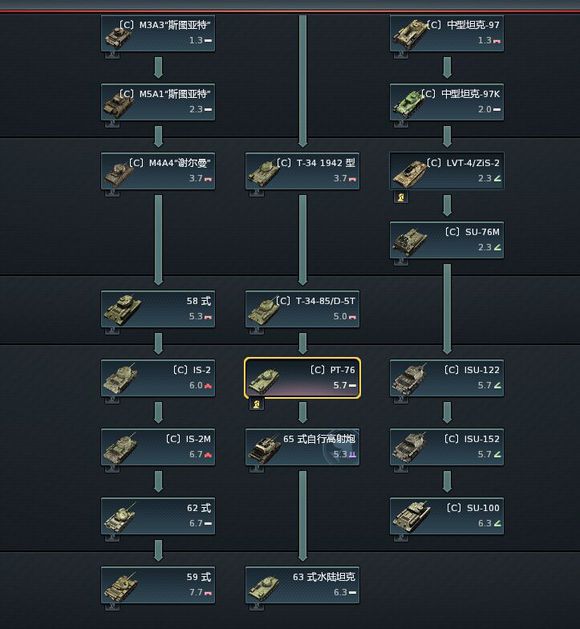
Task: Choose the Type 62 light tank card
Action: (158, 516)
